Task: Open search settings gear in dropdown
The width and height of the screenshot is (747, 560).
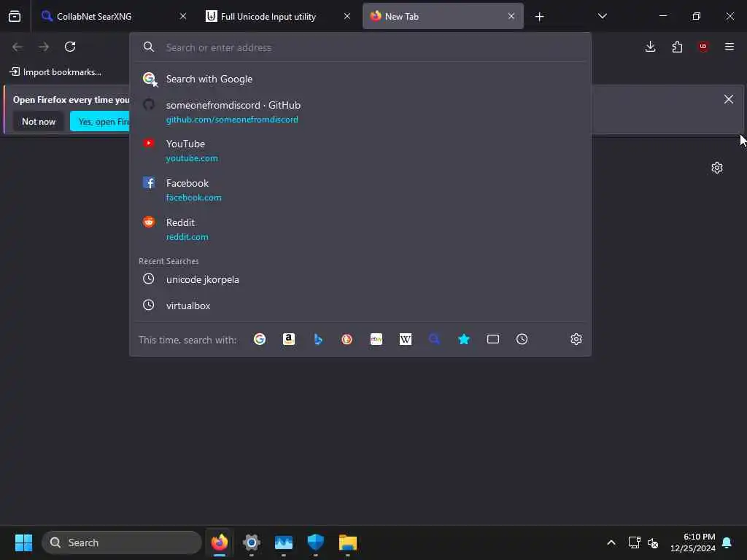Action: (x=576, y=339)
